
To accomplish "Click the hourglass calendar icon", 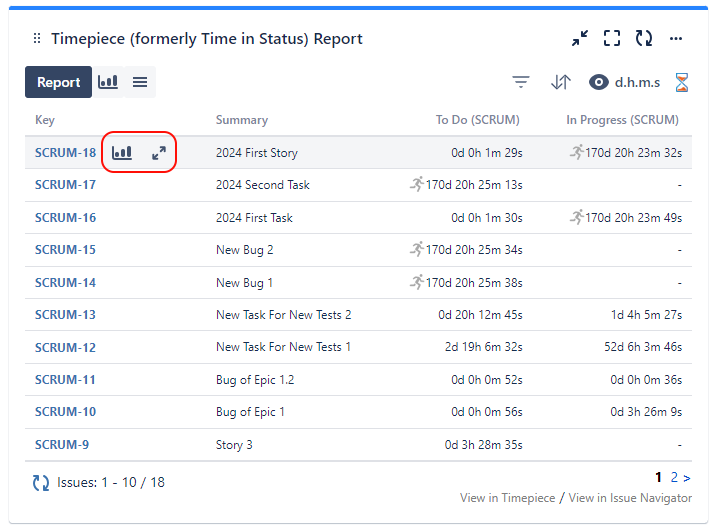I will click(682, 82).
